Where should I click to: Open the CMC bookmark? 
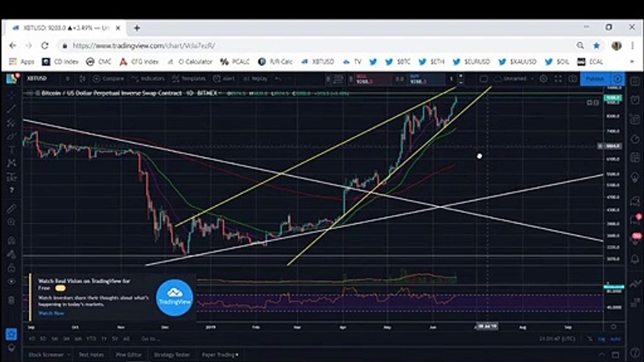click(99, 62)
